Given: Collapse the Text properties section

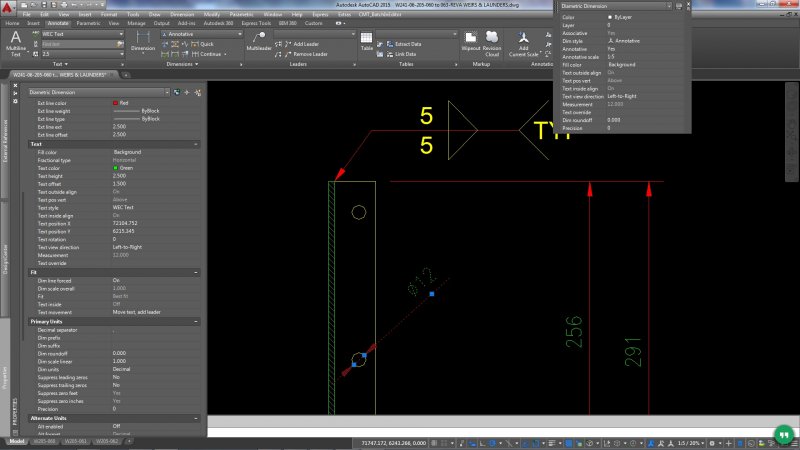Looking at the screenshot, I should 196,144.
